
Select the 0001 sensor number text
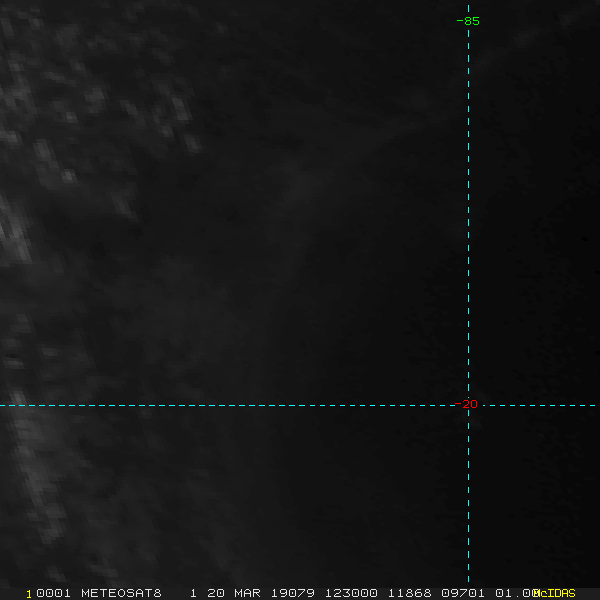53,593
